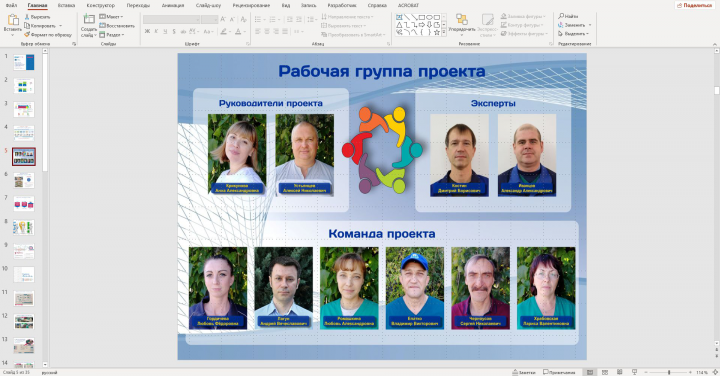
Task: Open font color dropdown arrow
Action: 245,31
